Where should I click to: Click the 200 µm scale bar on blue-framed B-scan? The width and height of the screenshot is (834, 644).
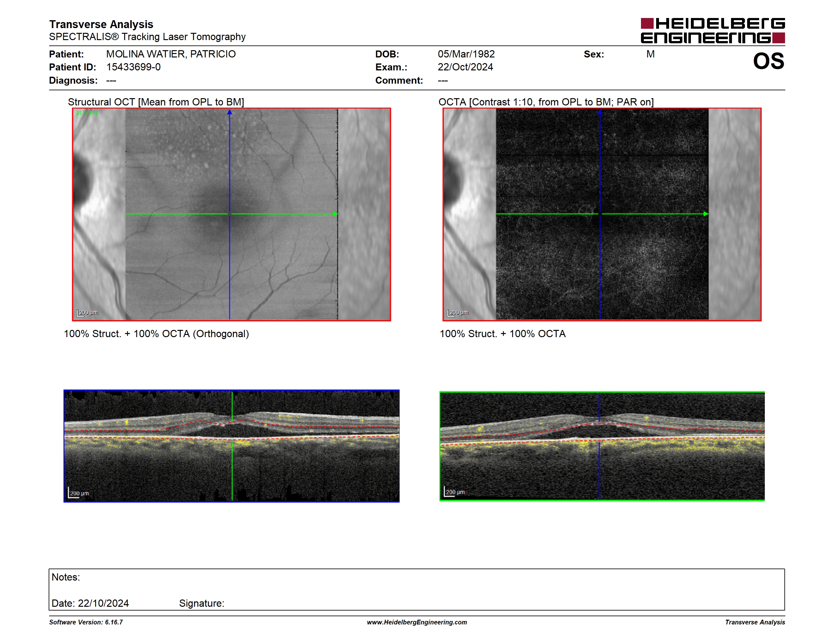click(x=79, y=493)
